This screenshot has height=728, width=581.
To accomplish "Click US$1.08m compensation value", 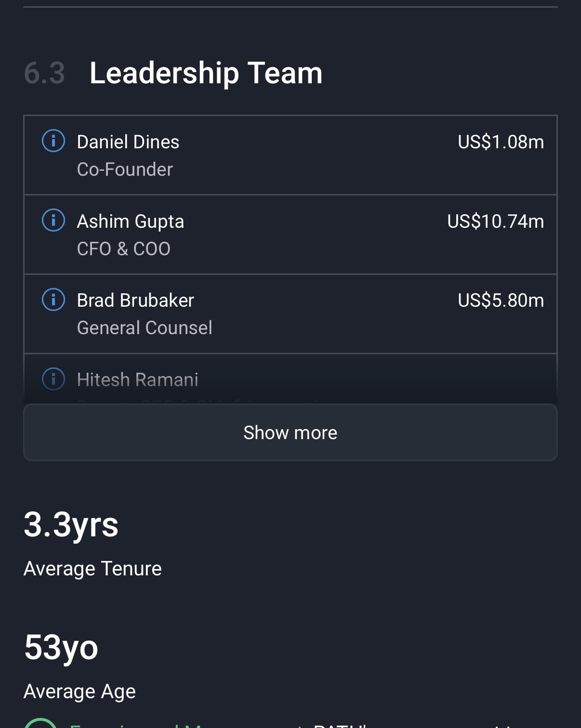I will [501, 142].
